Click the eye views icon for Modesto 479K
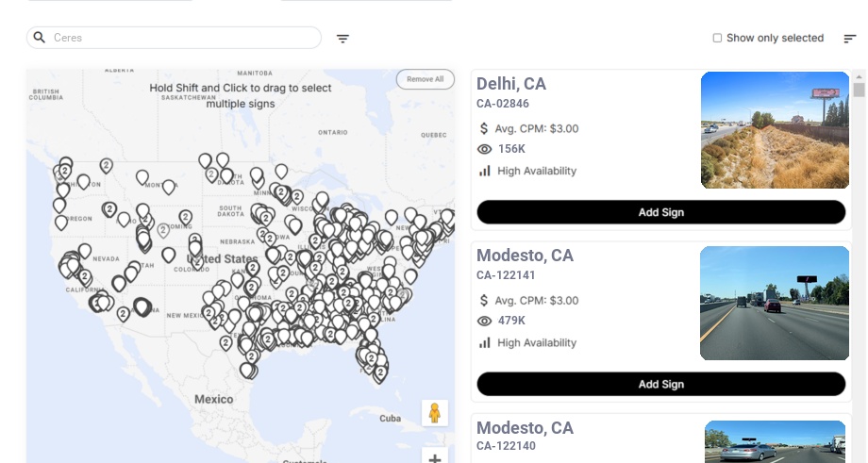This screenshot has height=463, width=868. tap(485, 321)
